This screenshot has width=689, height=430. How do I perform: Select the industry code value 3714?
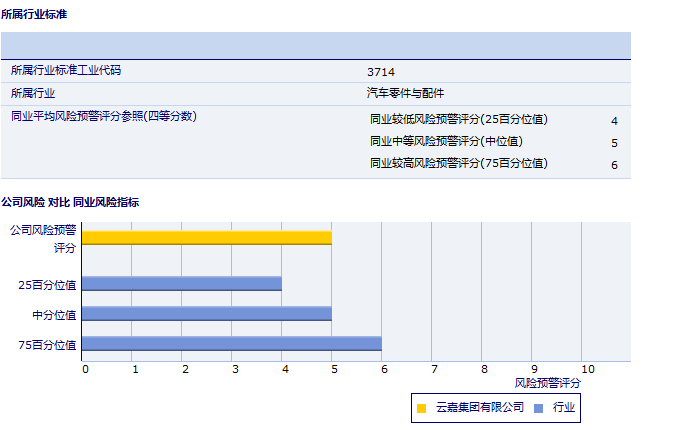tap(381, 72)
